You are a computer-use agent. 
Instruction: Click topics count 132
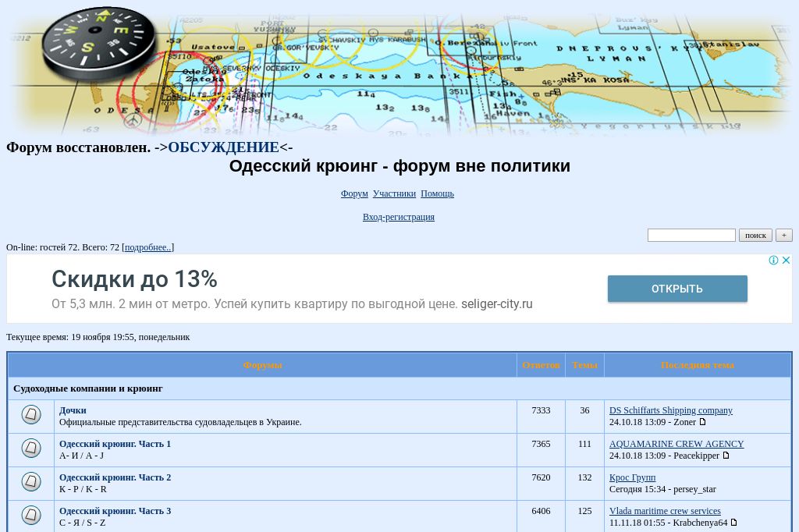coord(584,477)
